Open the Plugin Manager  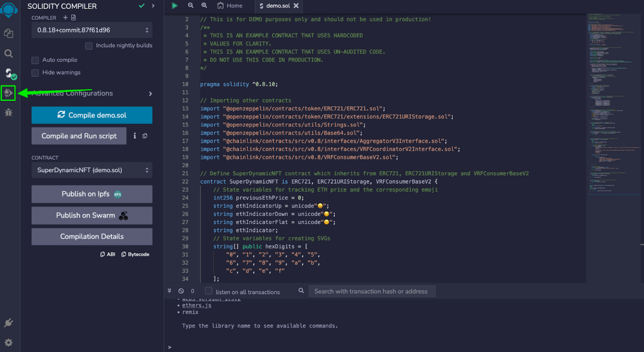coord(8,323)
